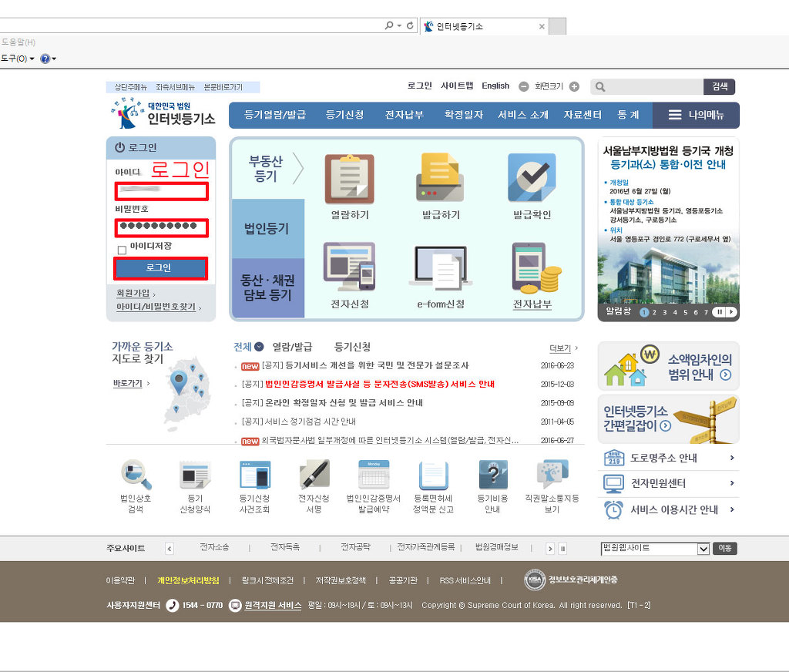789x672 pixels.
Task: Open the 발급확인 checkmark icon
Action: pos(532,178)
